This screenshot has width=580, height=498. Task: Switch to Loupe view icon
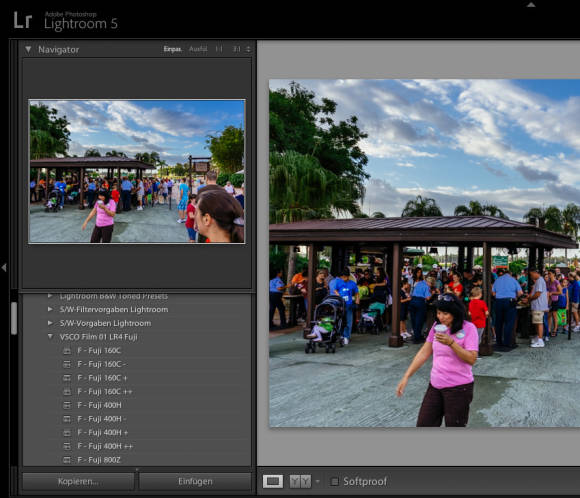pyautogui.click(x=273, y=481)
